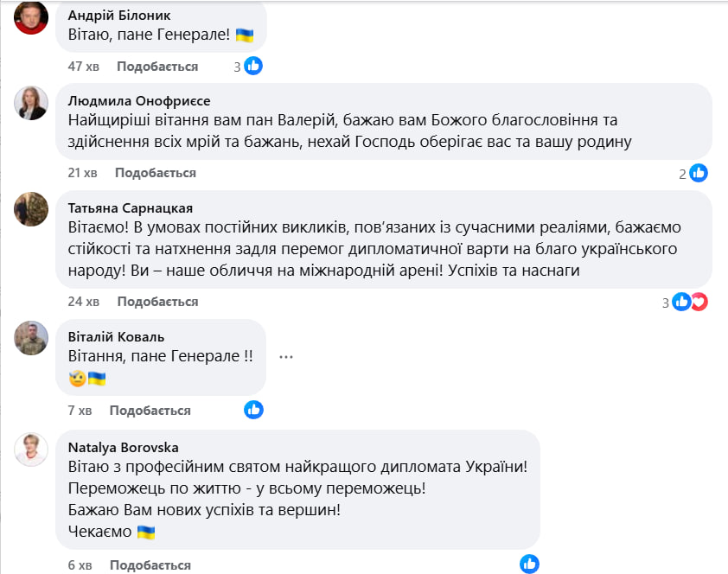The image size is (728, 574).
Task: Click the like reaction icon on Людмила Онофриєсе's comment
Action: pyautogui.click(x=699, y=173)
